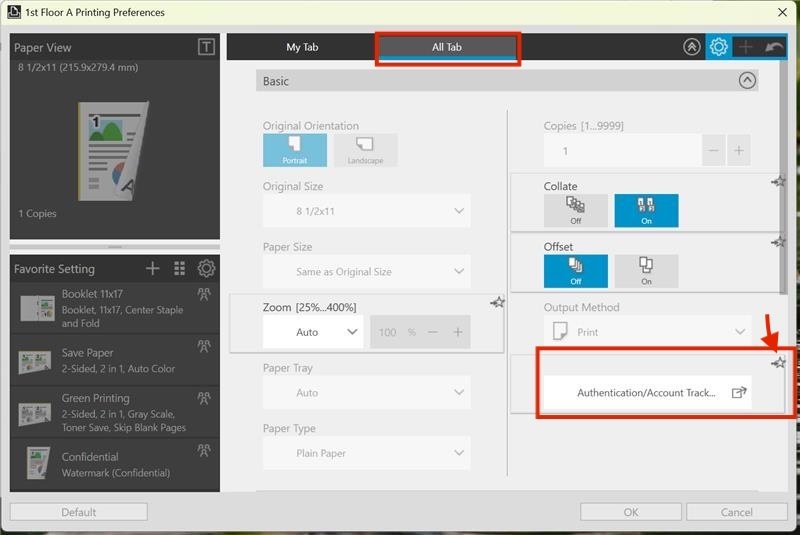Open Favorite Setting grid view icon
Viewport: 800px width, 535px height.
point(179,268)
